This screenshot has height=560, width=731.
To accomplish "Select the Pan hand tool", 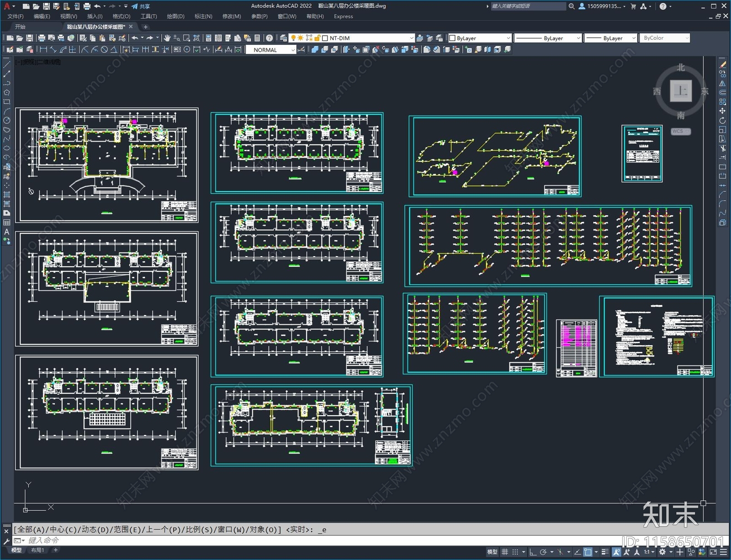I will [167, 38].
